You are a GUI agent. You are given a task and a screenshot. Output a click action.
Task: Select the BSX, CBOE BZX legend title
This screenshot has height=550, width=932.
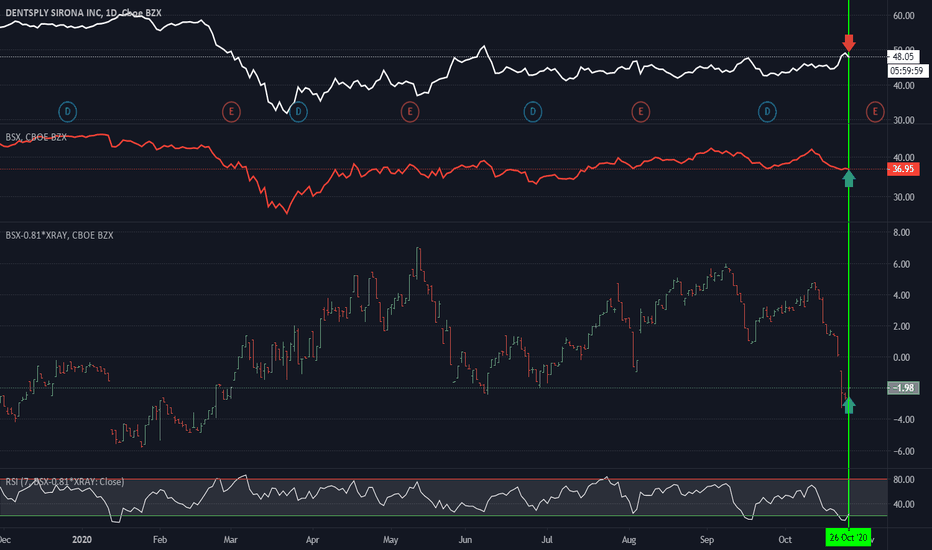click(36, 137)
